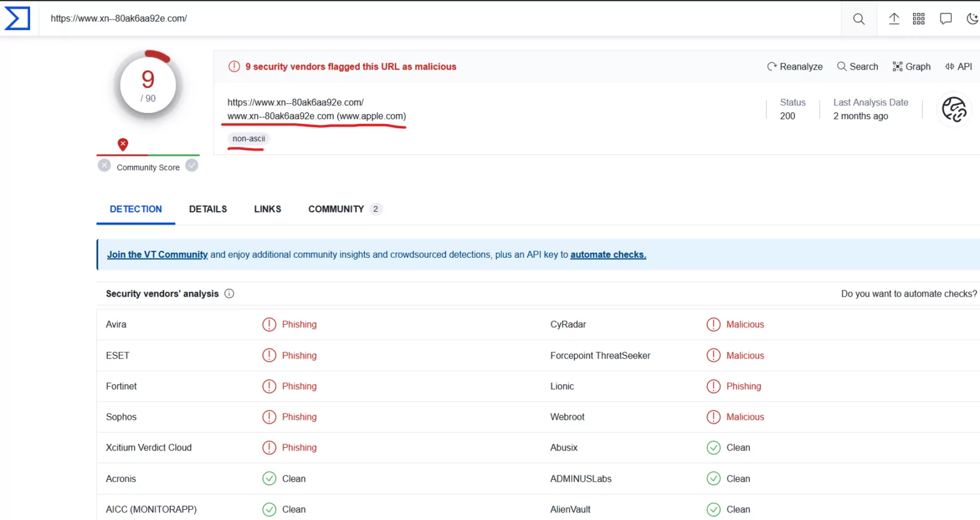Click the automate checks link
Image resolution: width=980 pixels, height=520 pixels.
[x=607, y=255]
